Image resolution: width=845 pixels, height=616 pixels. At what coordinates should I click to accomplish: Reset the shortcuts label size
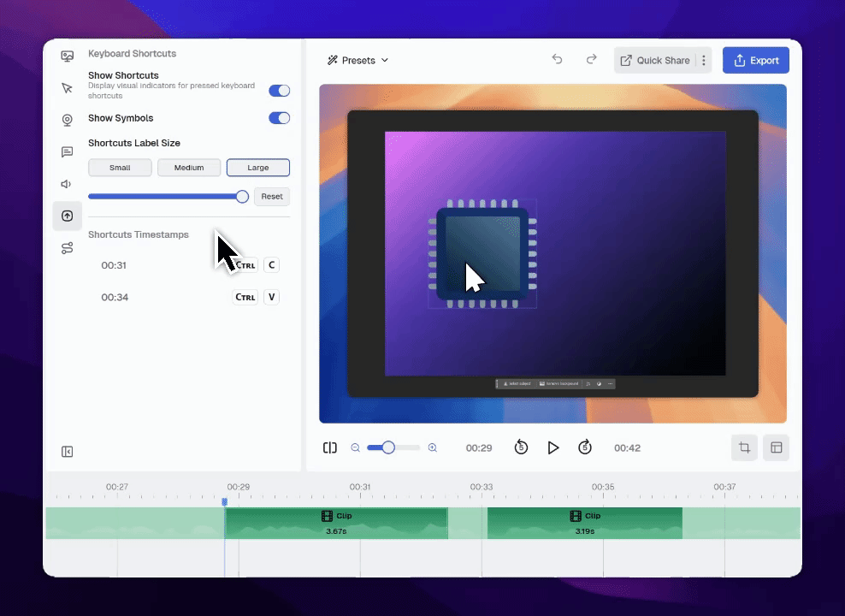click(272, 197)
